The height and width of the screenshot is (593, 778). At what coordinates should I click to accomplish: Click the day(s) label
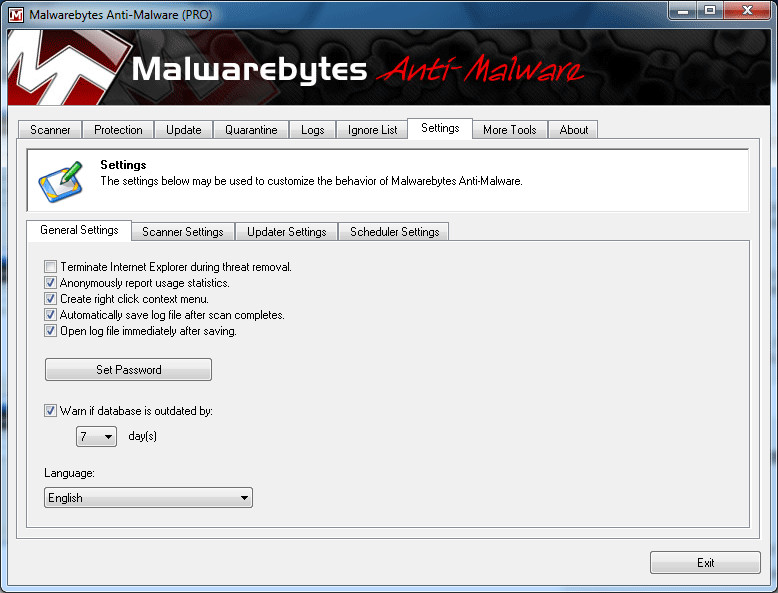click(142, 436)
